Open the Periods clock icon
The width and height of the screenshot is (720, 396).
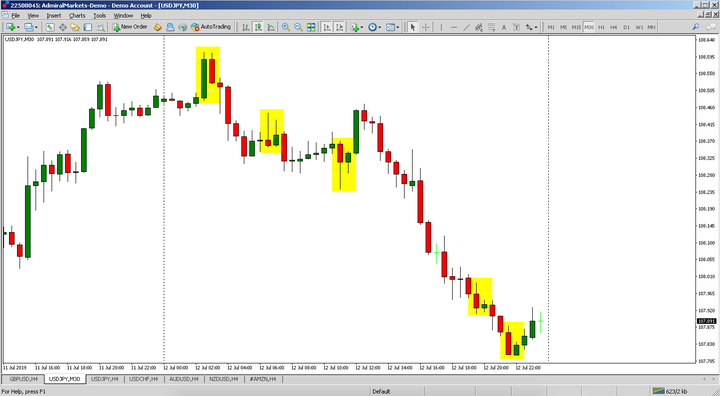(372, 27)
